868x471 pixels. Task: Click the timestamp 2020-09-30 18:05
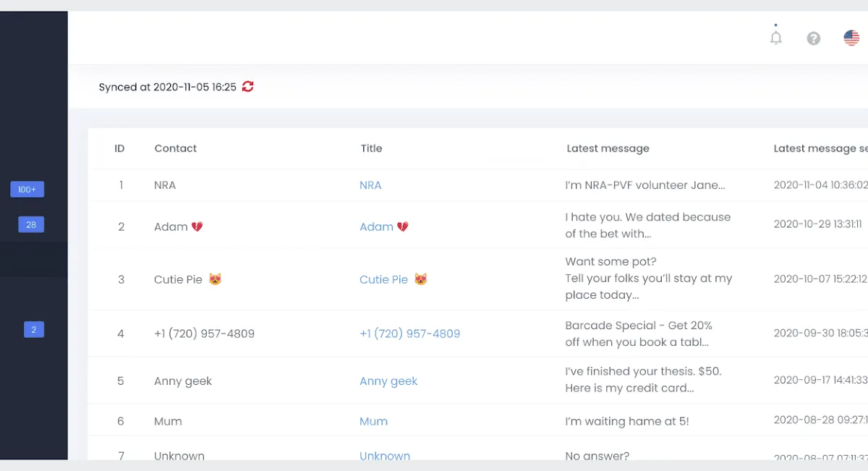(820, 334)
